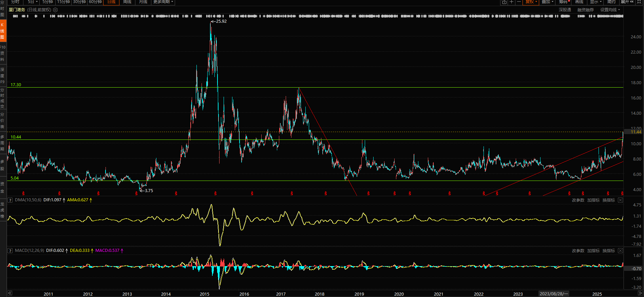
Task: Open 多周期 sidebar tab
Action: [2, 143]
